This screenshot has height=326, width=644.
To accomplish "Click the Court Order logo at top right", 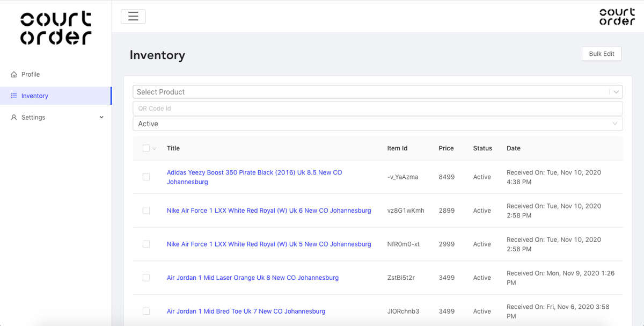I will 617,16.
